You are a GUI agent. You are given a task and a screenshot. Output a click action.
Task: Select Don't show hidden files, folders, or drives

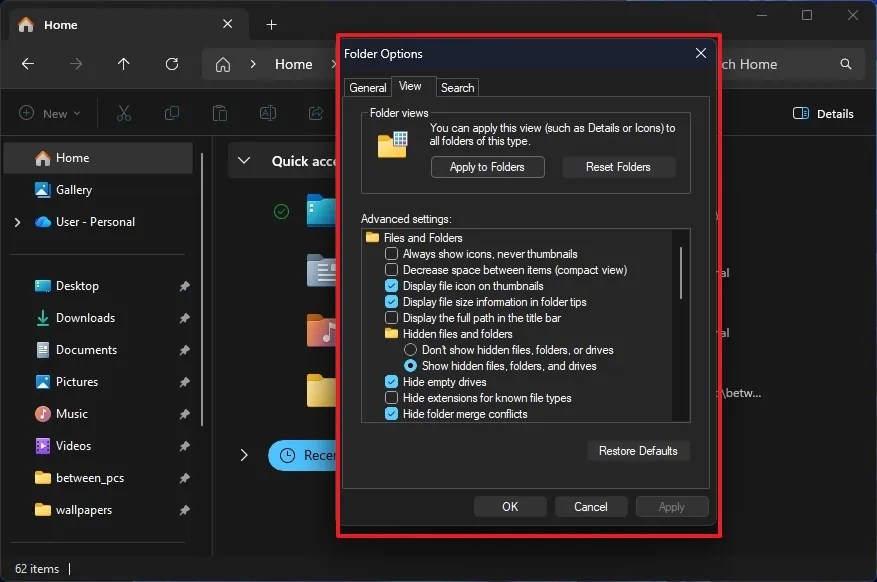410,349
